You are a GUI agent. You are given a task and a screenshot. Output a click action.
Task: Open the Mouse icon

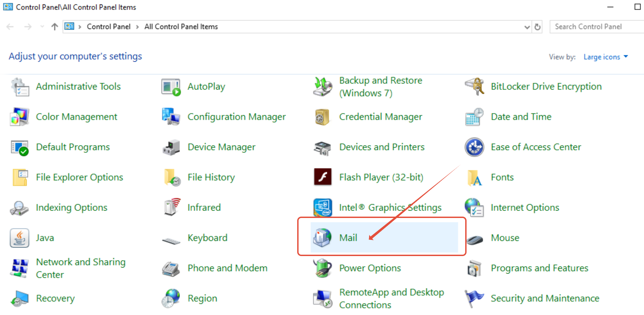coord(475,240)
